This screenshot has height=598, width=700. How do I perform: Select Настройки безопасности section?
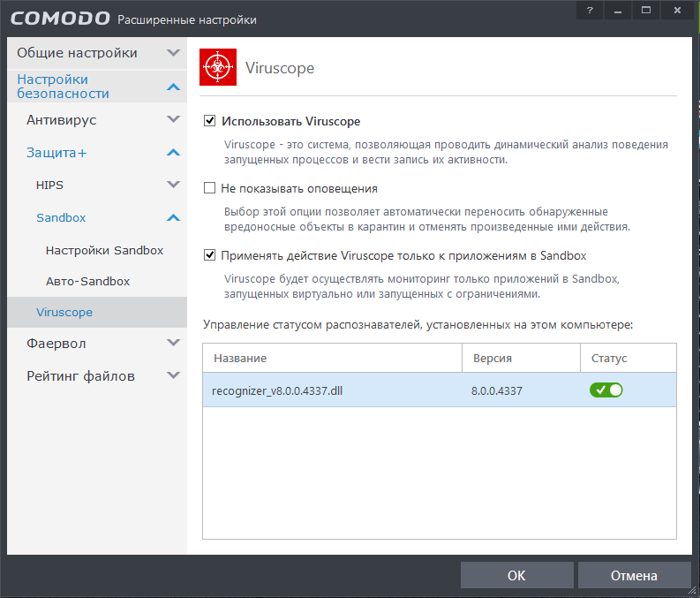click(x=97, y=87)
